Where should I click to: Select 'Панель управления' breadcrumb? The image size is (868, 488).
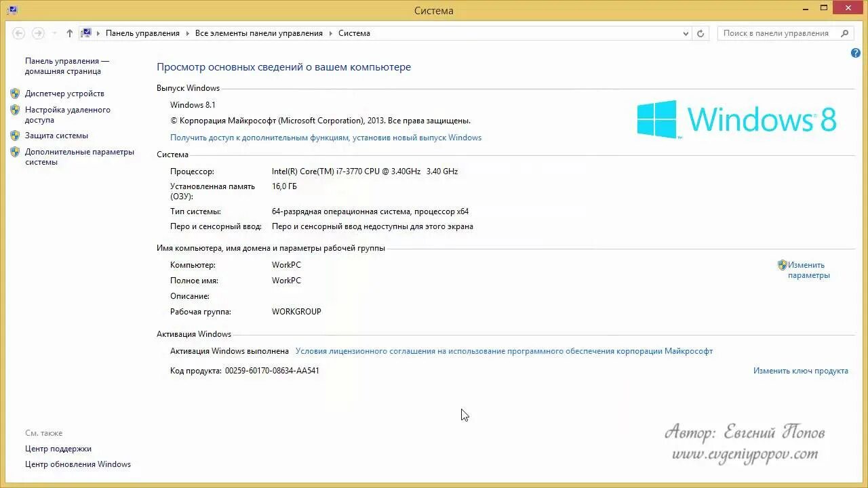[x=142, y=33]
